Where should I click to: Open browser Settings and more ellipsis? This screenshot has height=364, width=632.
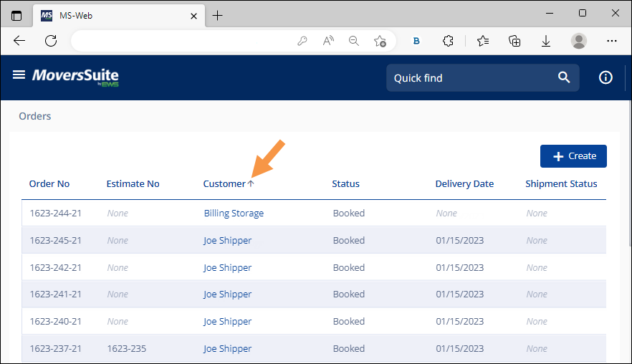tap(611, 41)
